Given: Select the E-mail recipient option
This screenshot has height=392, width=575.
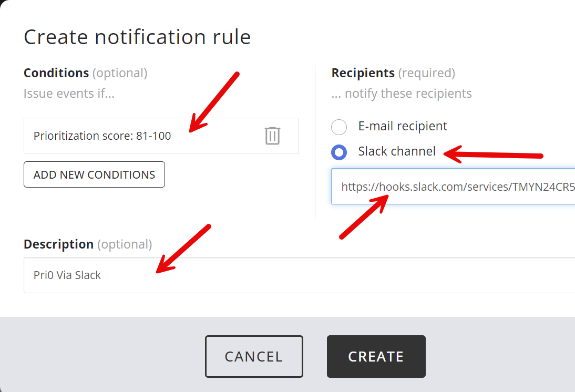Looking at the screenshot, I should pyautogui.click(x=339, y=127).
